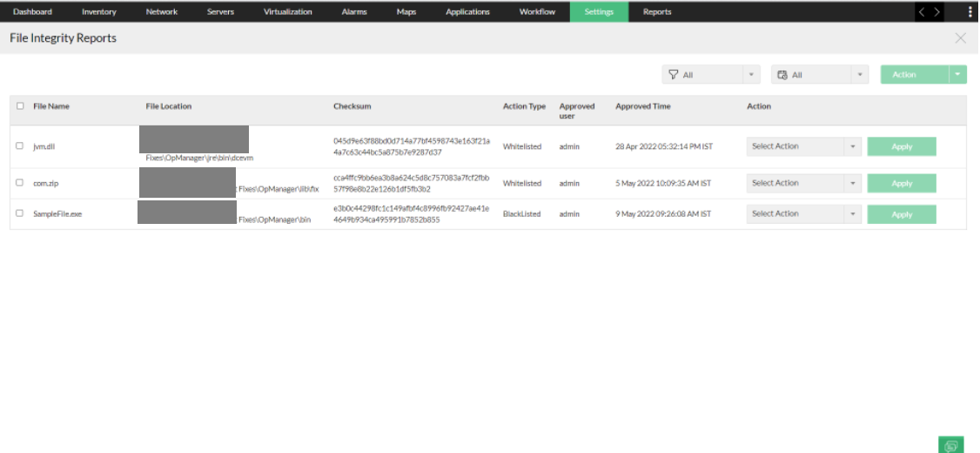This screenshot has width=980, height=453.
Task: Click Apply for the jvm.dll row
Action: [x=902, y=146]
